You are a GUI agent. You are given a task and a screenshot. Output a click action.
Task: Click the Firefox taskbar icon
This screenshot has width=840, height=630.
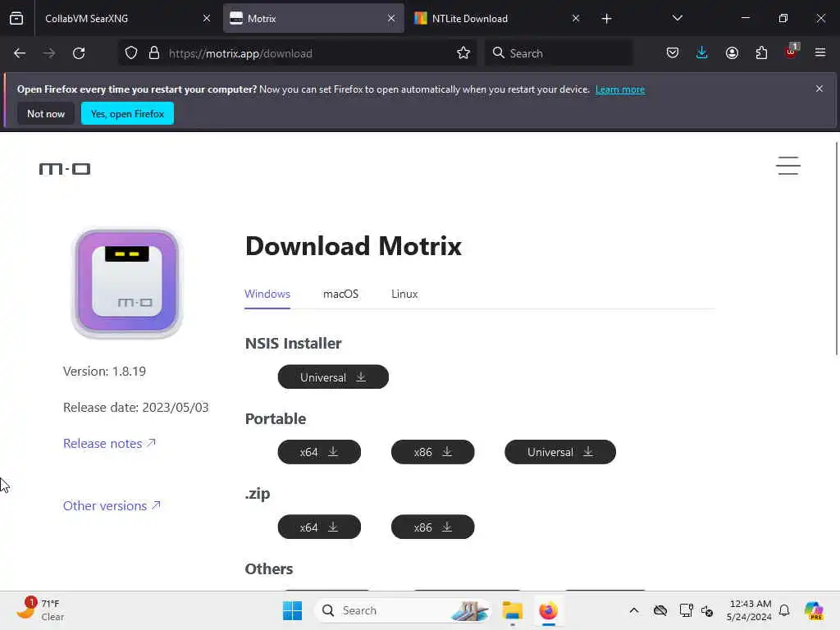(x=548, y=610)
